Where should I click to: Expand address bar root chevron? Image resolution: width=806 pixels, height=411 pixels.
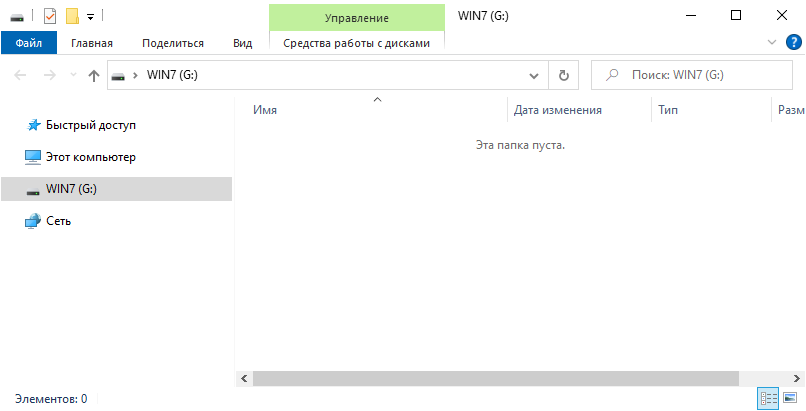[136, 76]
